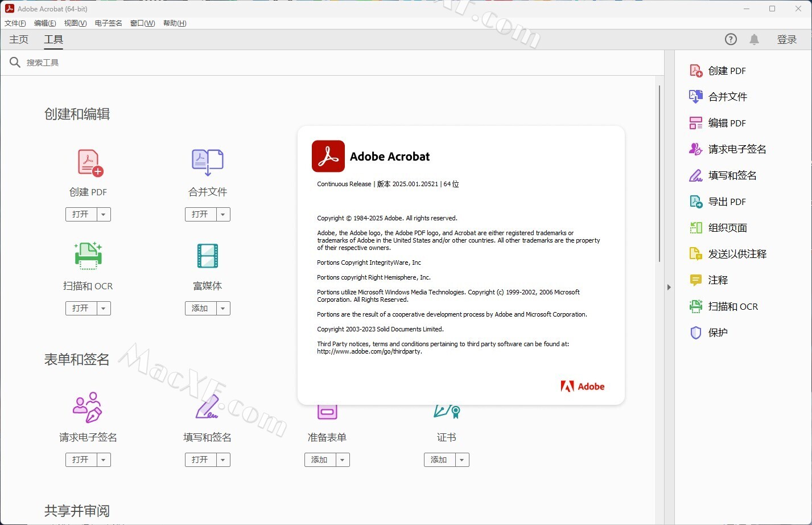Open 发送以供注释 in right sidebar
Screen dimensions: 812x525
coord(728,254)
